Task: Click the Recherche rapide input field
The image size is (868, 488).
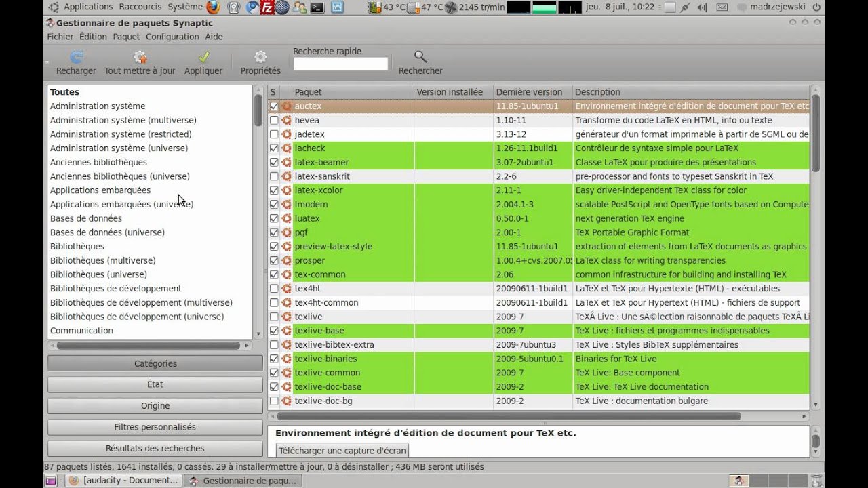Action: 340,64
